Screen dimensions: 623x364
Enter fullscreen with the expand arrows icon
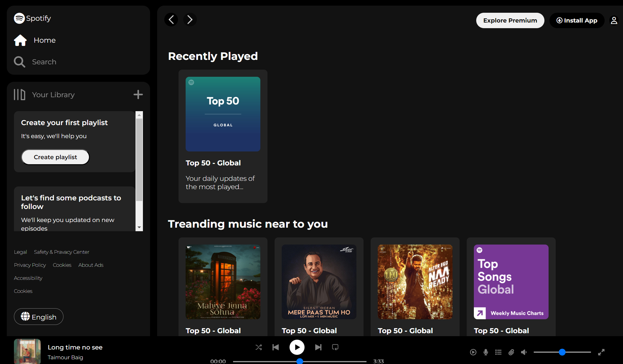pyautogui.click(x=601, y=352)
